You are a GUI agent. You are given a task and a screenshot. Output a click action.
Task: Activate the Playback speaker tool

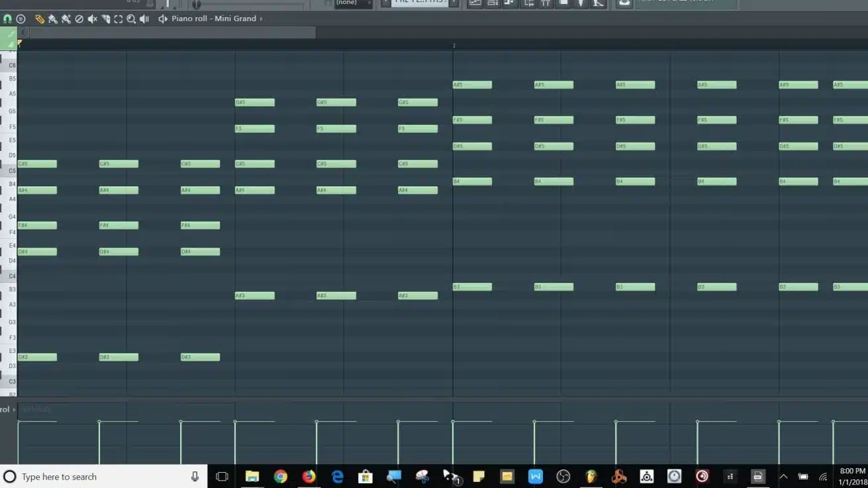pyautogui.click(x=144, y=19)
